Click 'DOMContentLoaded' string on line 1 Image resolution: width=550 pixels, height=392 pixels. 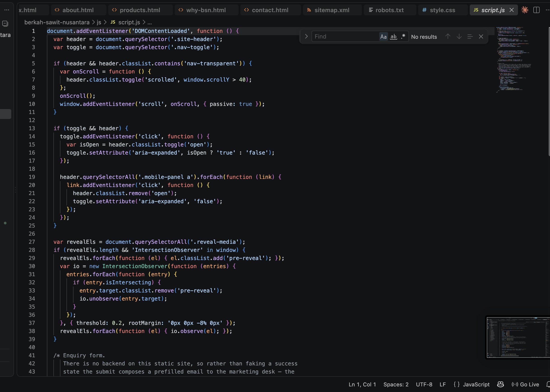coord(161,31)
